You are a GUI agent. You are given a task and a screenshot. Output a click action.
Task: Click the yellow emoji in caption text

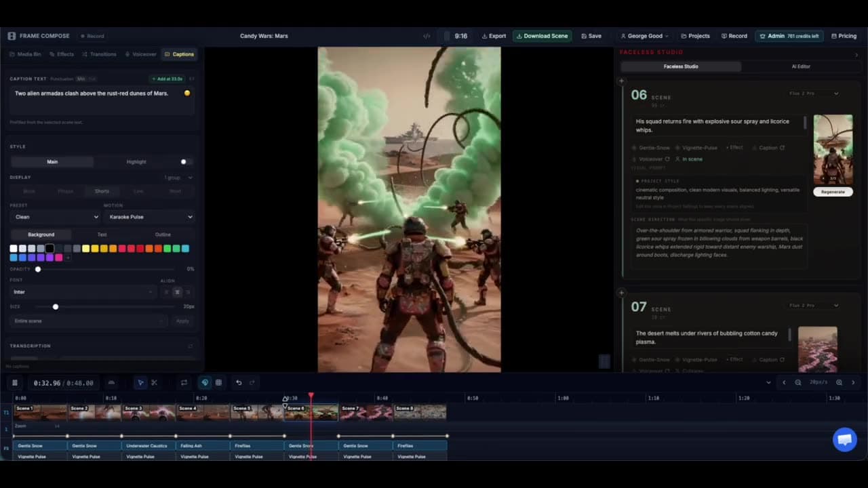(187, 93)
